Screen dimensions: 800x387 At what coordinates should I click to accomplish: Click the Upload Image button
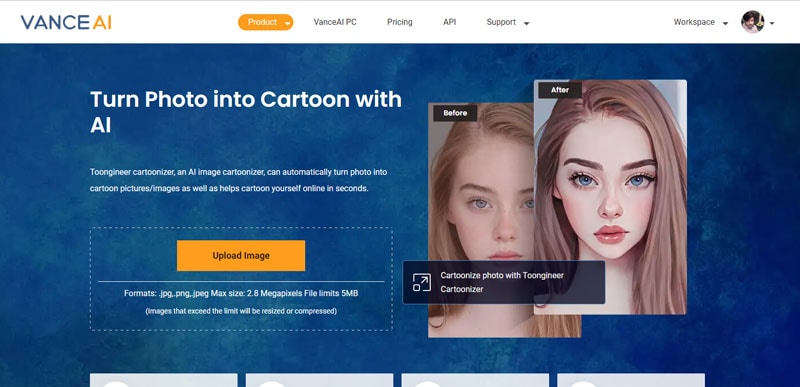241,255
